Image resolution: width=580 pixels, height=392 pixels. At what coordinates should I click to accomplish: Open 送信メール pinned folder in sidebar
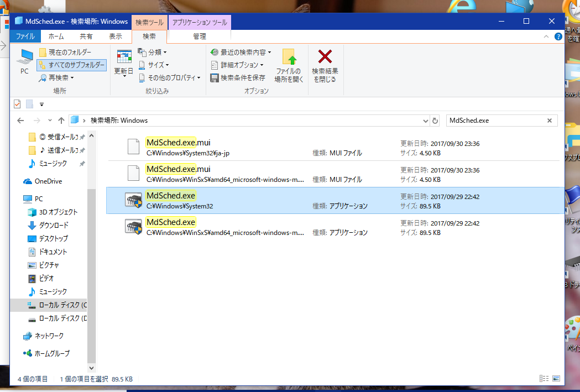coord(56,150)
